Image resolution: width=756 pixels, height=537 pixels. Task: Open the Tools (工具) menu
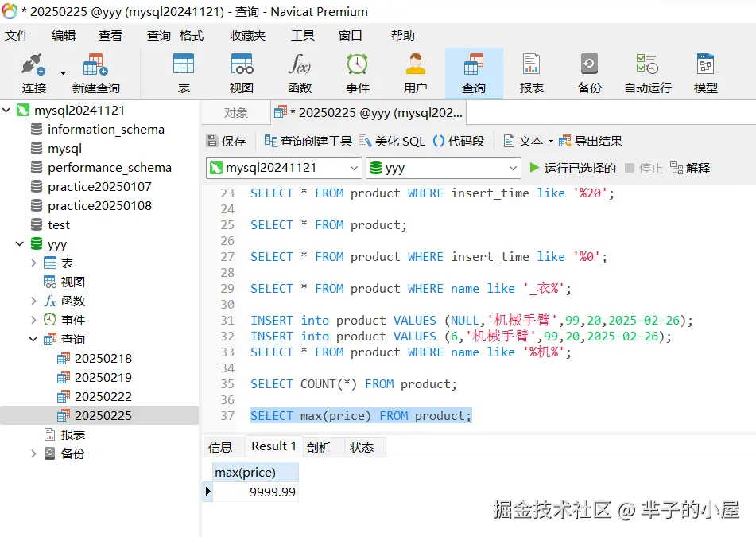click(303, 35)
